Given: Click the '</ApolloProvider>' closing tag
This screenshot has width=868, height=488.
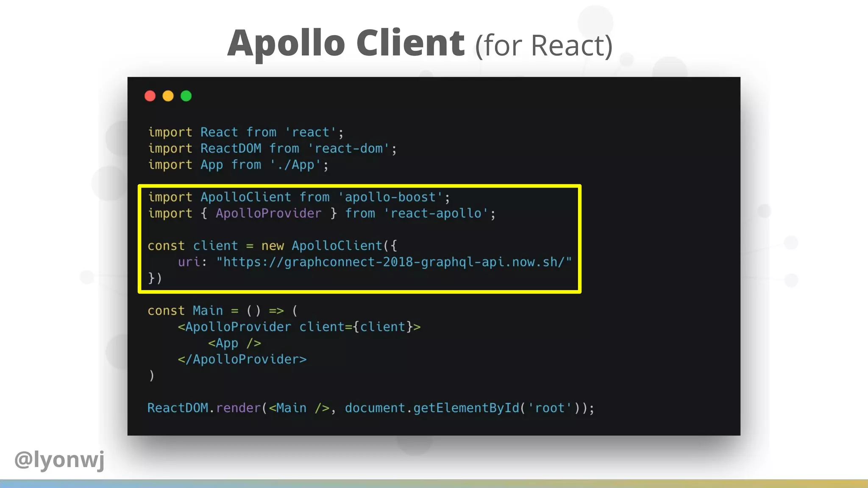Looking at the screenshot, I should point(242,360).
